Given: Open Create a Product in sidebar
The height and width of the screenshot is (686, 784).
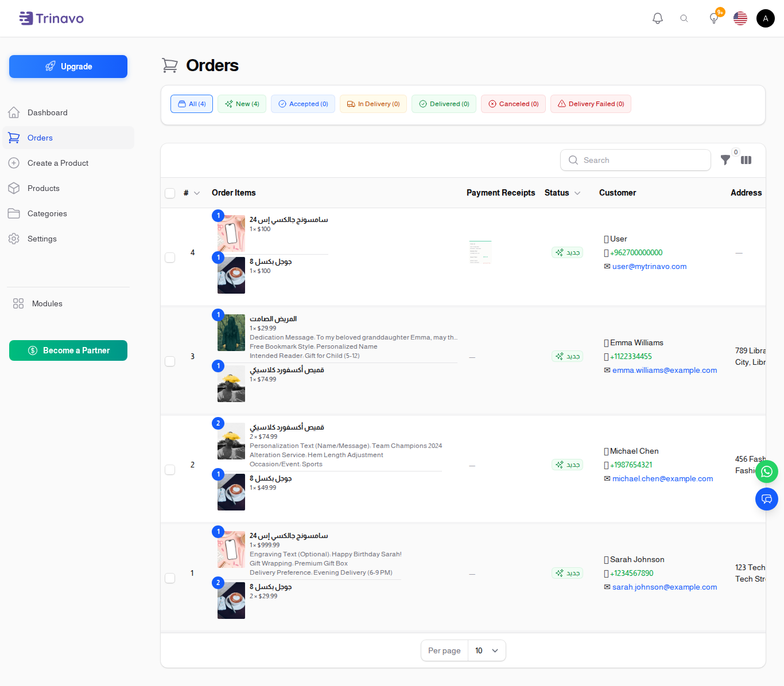Looking at the screenshot, I should coord(68,163).
